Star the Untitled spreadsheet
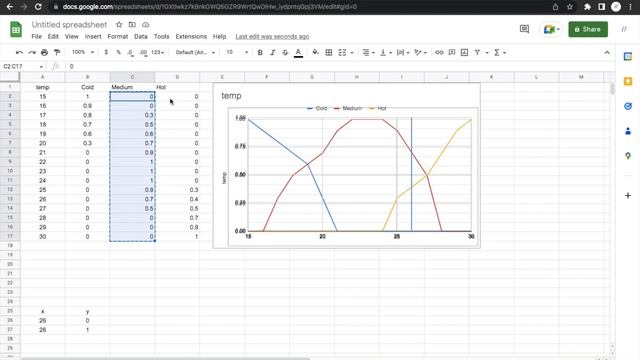Screen dimensions: 640x360 coord(119,24)
